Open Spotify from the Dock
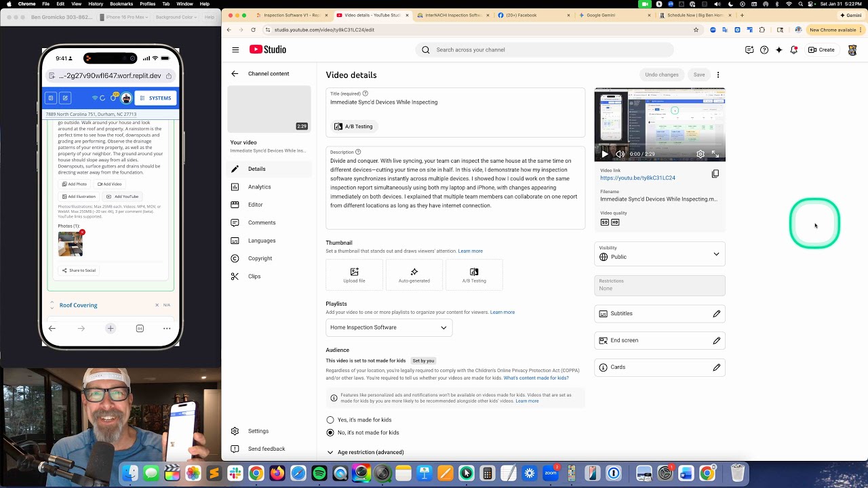Viewport: 868px width, 488px height. pos(319,473)
